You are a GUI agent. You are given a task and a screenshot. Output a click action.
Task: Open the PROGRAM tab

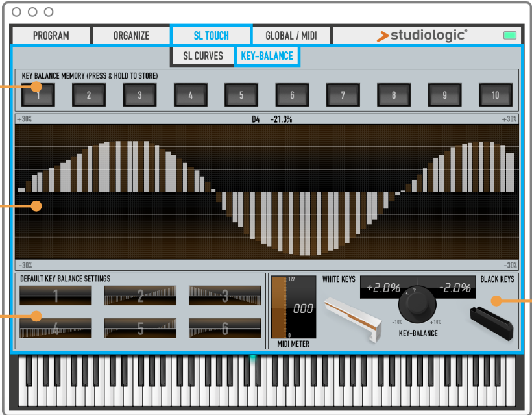[51, 36]
